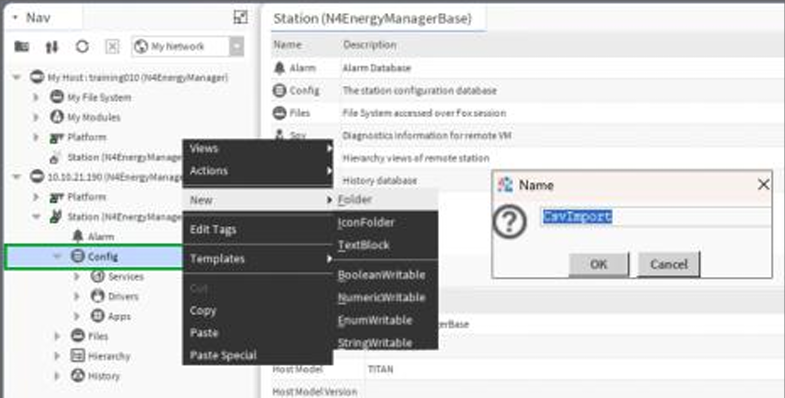
Task: Choose Paste Special from context menu
Action: [258, 355]
